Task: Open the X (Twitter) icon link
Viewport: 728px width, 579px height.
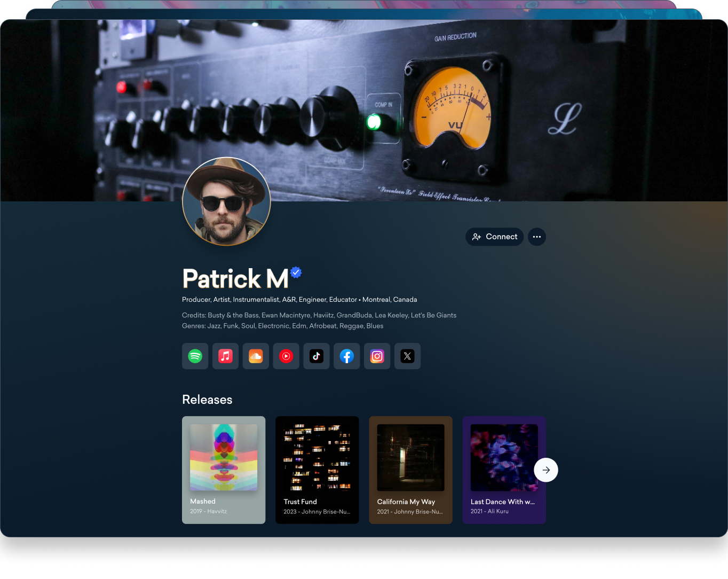Action: (407, 356)
